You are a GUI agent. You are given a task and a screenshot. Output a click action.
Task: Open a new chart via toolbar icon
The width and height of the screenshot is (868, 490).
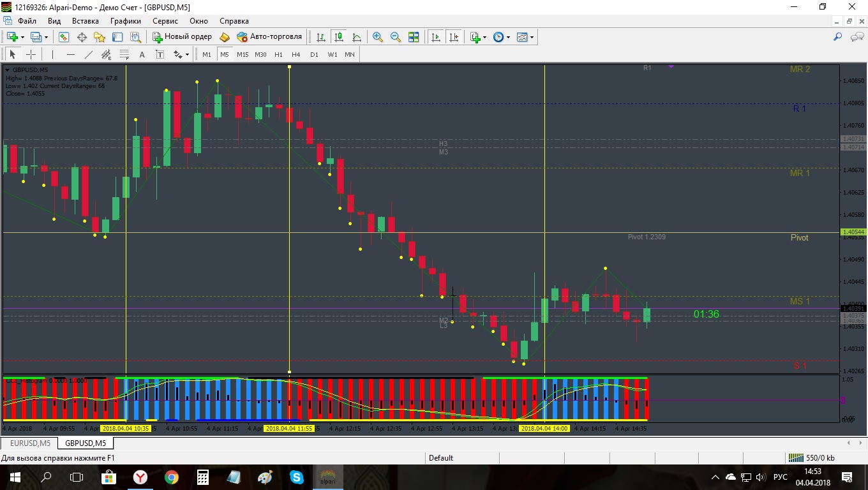click(12, 37)
